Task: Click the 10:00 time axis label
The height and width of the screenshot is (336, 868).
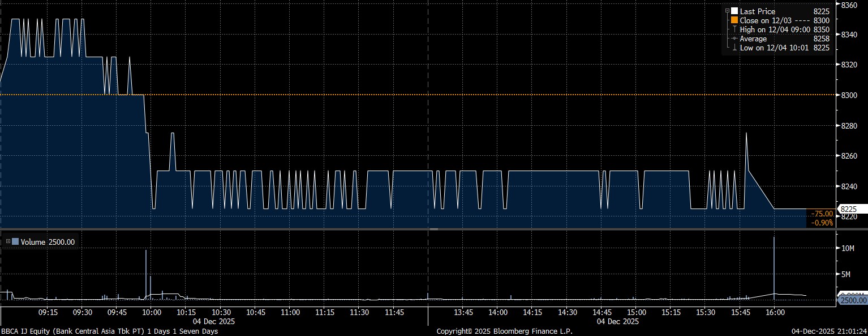Action: [x=152, y=313]
